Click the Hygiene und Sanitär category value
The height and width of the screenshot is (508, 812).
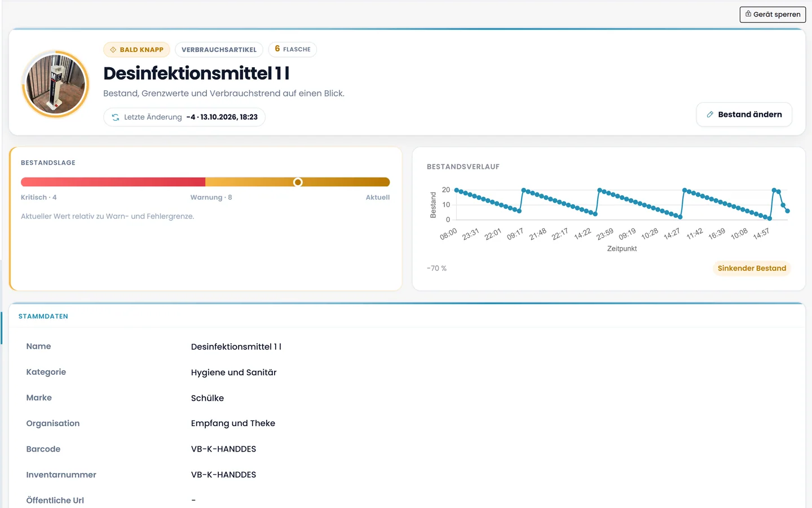[x=234, y=373]
